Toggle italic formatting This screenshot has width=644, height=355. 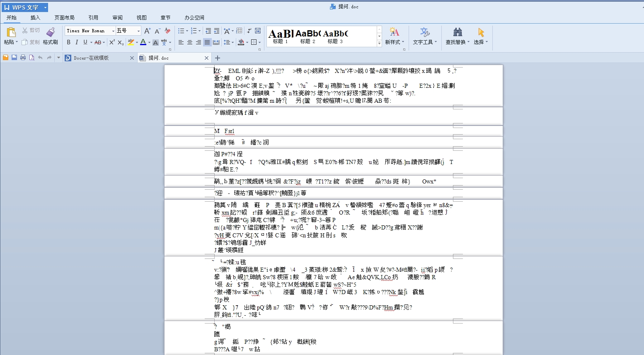point(77,42)
